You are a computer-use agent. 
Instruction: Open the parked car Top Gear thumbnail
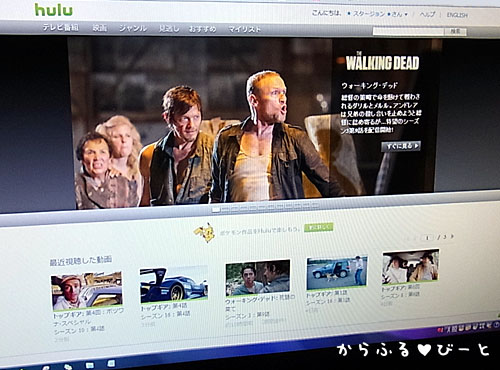pos(337,273)
